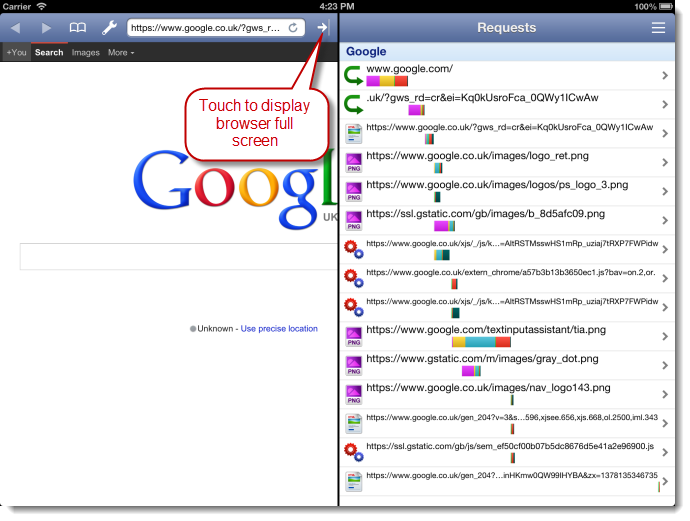This screenshot has height=521, width=690.
Task: Select https://www.google.co.uk/images/nav_logo143.png text
Action: pos(488,388)
